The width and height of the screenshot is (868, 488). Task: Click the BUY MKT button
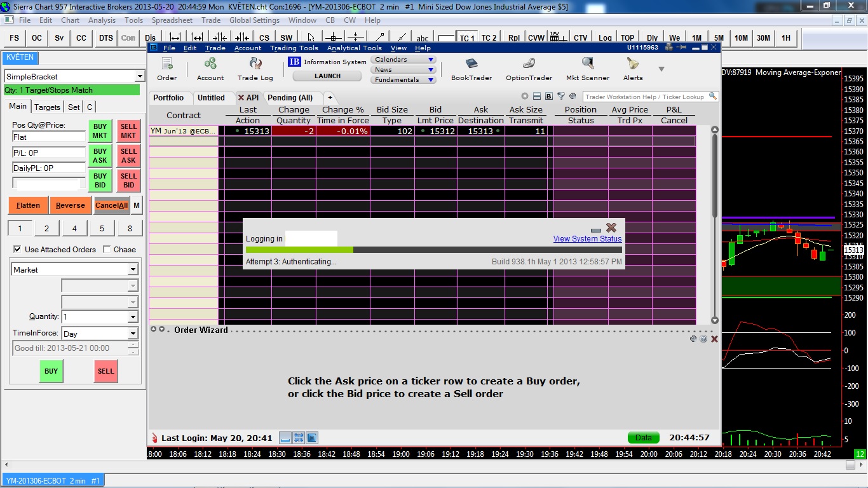point(100,131)
